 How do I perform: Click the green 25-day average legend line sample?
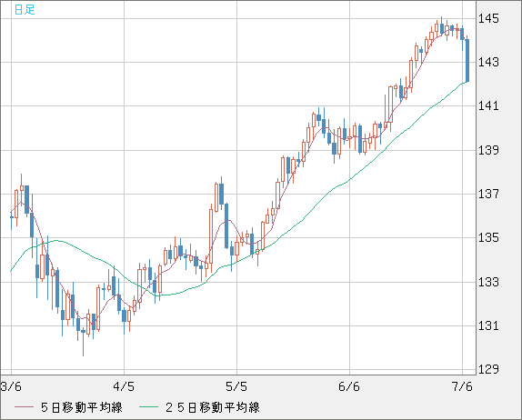pos(148,407)
